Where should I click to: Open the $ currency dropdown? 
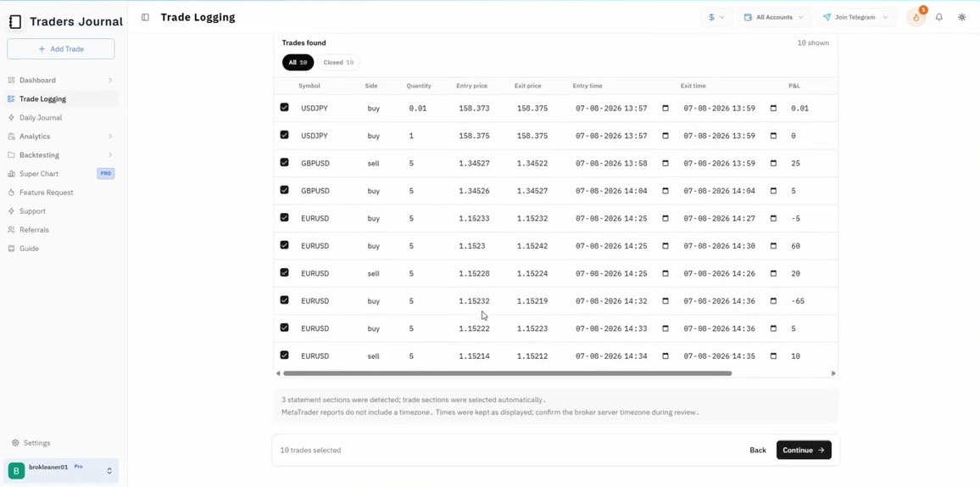(x=716, y=18)
